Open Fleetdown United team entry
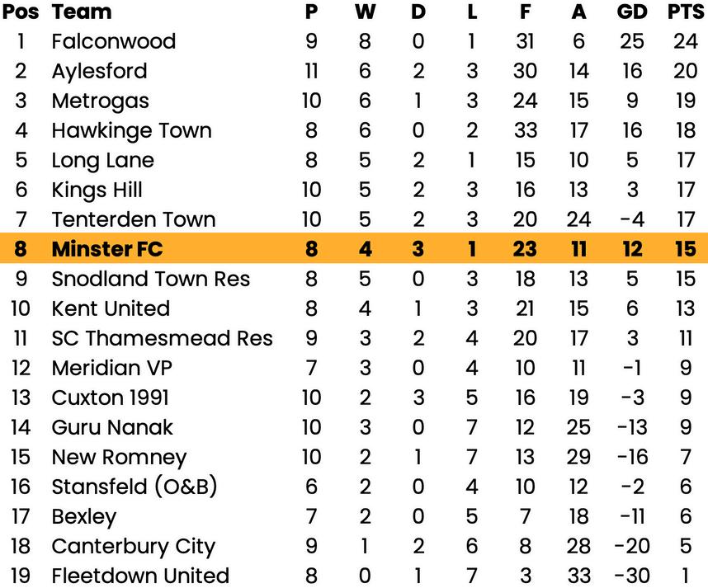Image resolution: width=708 pixels, height=588 pixels. click(x=140, y=576)
